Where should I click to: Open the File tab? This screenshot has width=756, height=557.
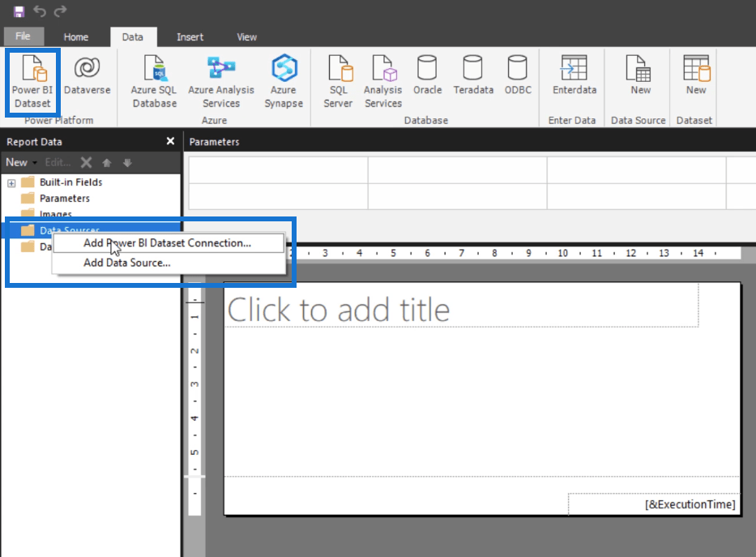point(23,36)
